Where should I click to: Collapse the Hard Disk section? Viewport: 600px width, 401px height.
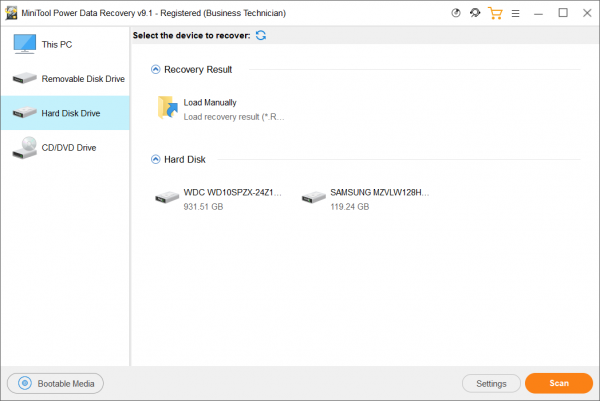point(155,159)
